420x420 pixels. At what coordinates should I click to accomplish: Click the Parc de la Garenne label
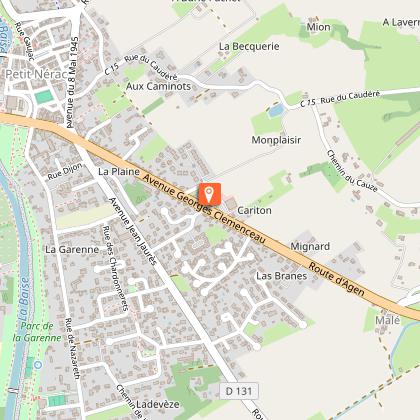[x=37, y=332]
